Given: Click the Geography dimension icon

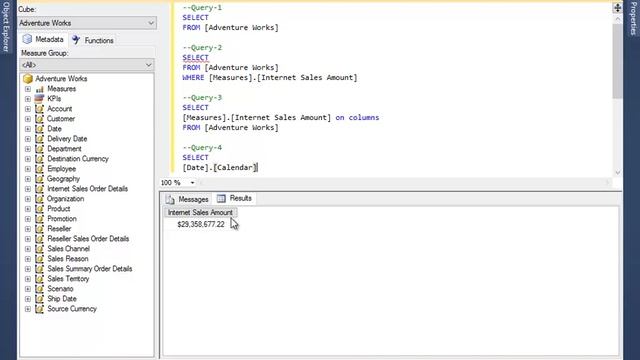Looking at the screenshot, I should 39,179.
